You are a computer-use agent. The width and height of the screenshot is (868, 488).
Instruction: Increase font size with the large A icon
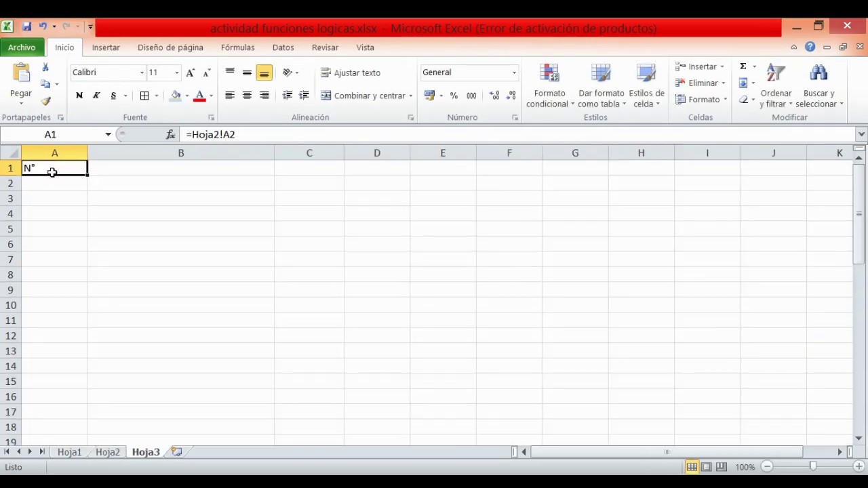(x=191, y=73)
